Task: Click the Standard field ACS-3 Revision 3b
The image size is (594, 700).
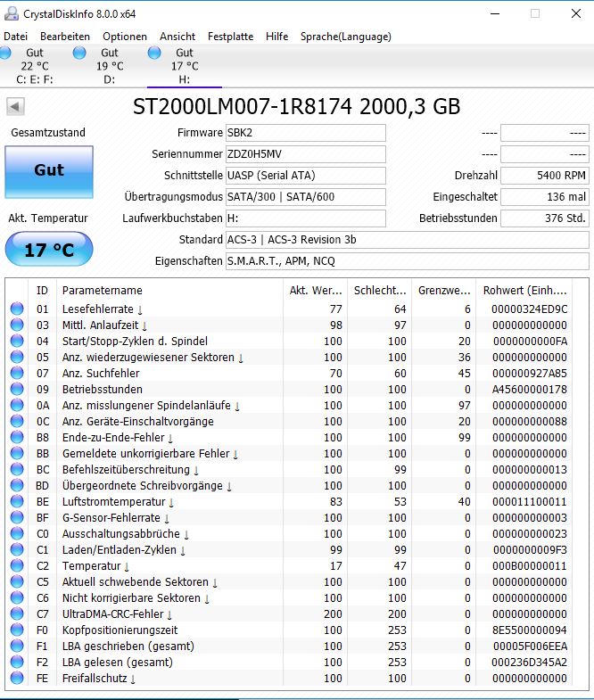Action: [408, 240]
